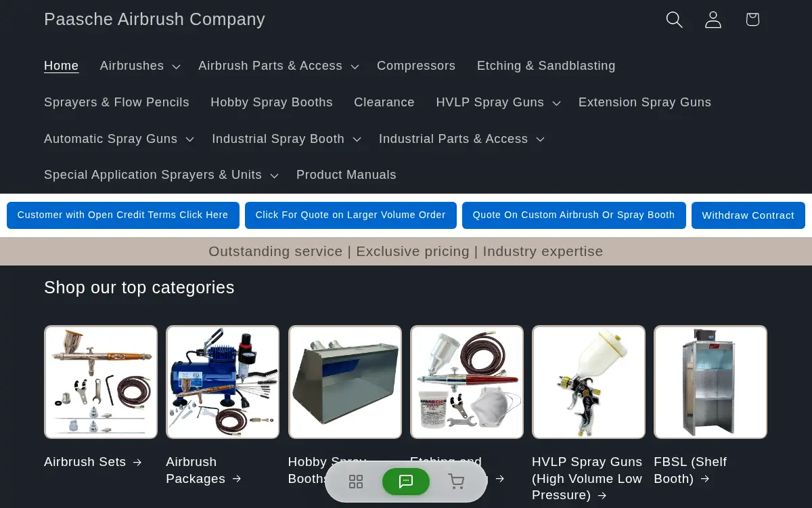Viewport: 812px width, 508px height.
Task: Click the Withdraw Contract button
Action: (x=748, y=215)
